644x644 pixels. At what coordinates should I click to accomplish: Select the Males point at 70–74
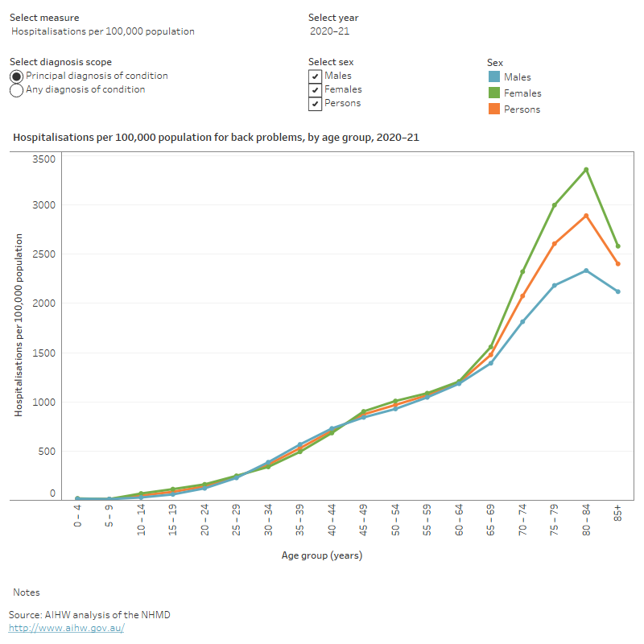click(522, 322)
